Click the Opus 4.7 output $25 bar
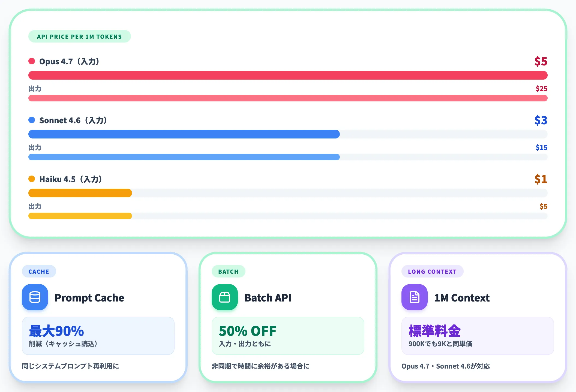The image size is (576, 392). tap(288, 98)
